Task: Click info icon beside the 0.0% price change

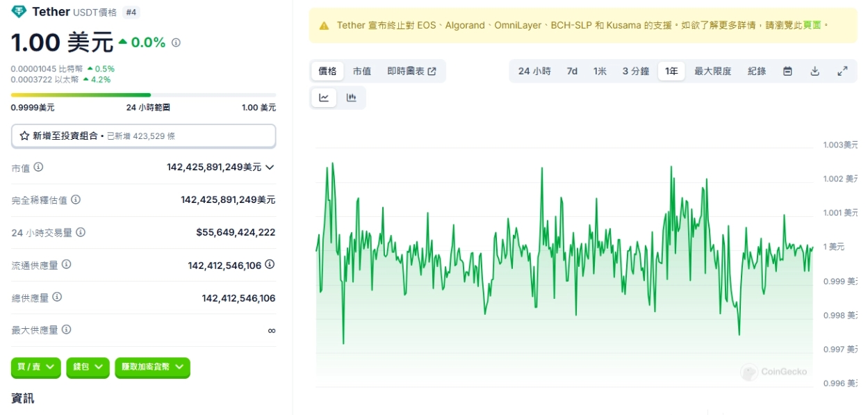Action: [177, 42]
